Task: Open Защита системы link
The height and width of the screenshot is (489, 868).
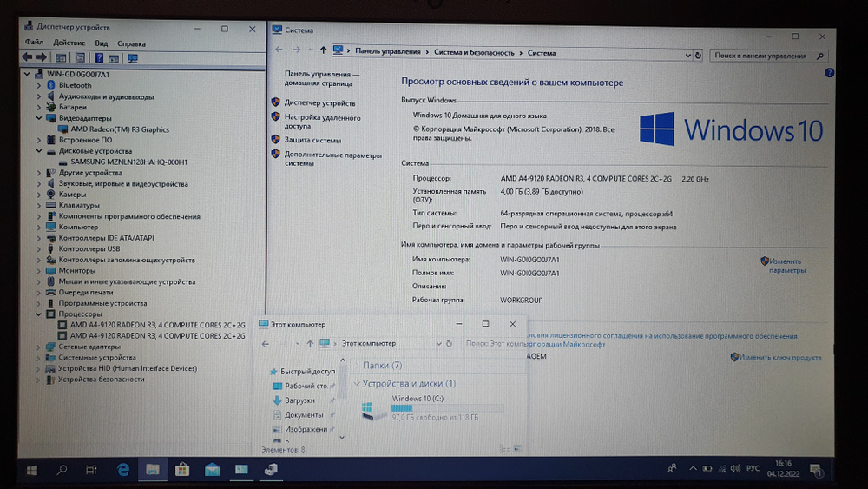Action: point(312,140)
